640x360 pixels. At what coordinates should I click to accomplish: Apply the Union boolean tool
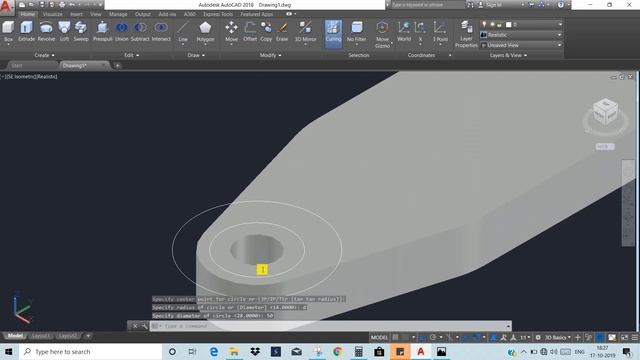click(122, 31)
